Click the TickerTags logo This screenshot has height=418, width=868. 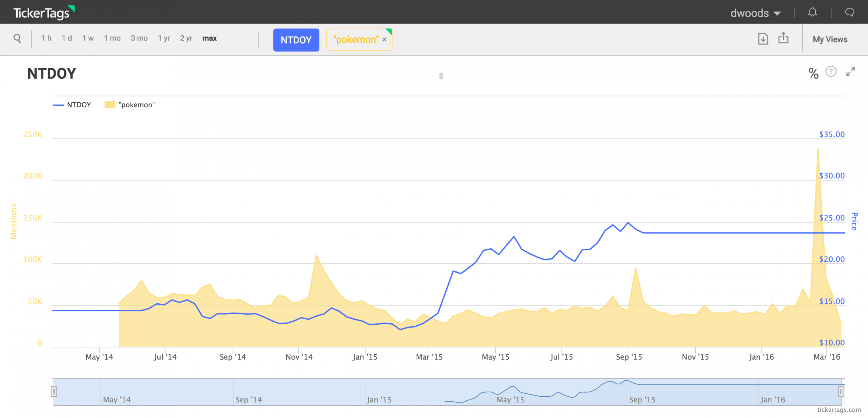[x=44, y=13]
